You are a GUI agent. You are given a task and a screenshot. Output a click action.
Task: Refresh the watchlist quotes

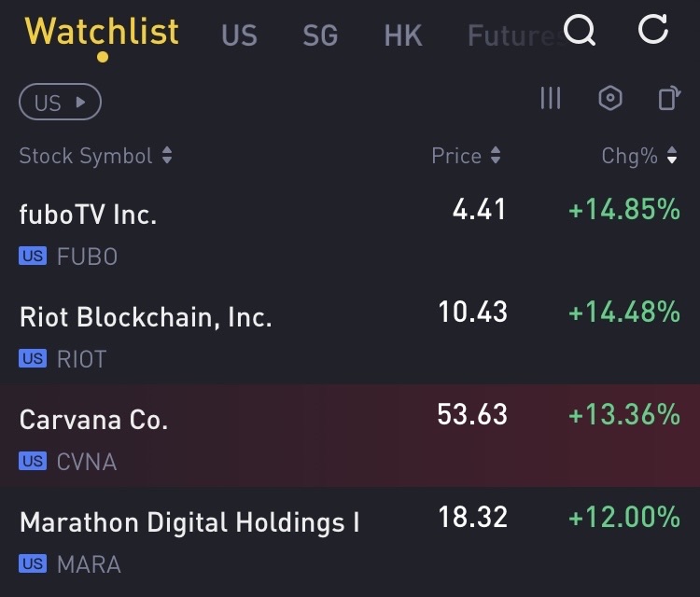click(652, 31)
